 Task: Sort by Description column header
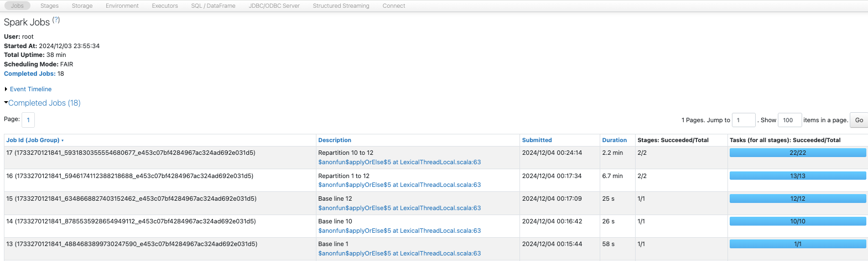(x=335, y=140)
